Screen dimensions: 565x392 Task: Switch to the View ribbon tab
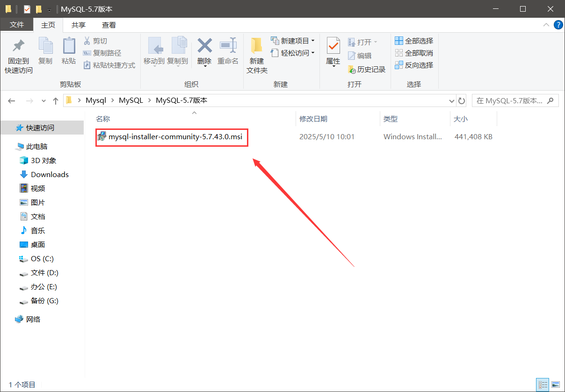pos(109,25)
